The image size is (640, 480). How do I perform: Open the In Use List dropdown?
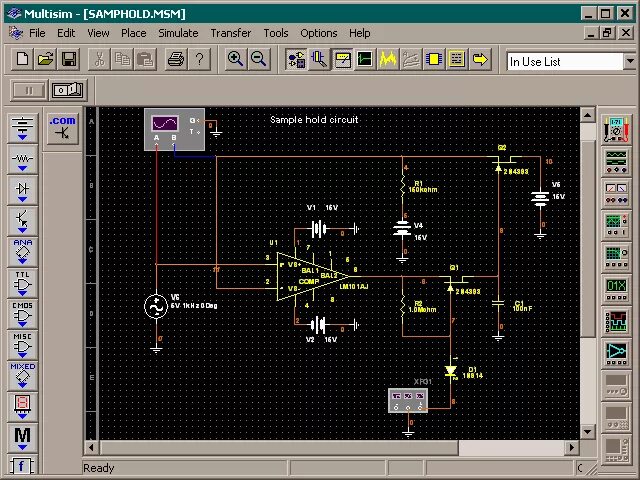click(x=630, y=62)
